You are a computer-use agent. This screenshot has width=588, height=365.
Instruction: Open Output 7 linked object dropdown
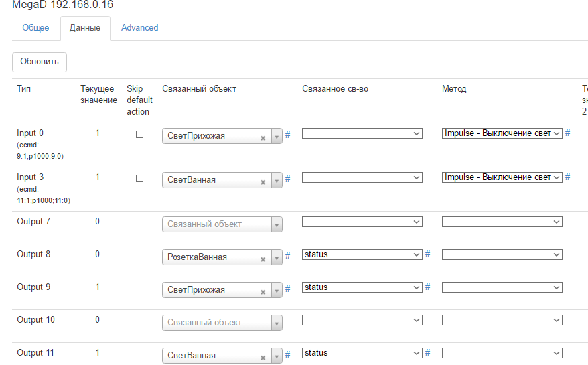(x=222, y=224)
